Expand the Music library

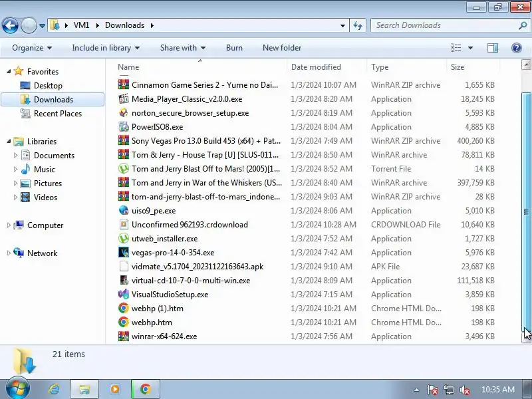tap(15, 169)
